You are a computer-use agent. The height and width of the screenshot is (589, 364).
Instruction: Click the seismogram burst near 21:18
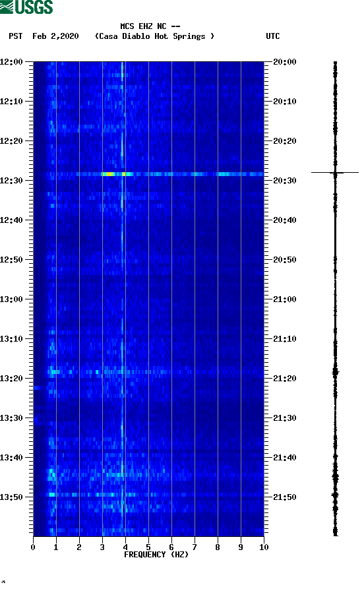coord(336,372)
